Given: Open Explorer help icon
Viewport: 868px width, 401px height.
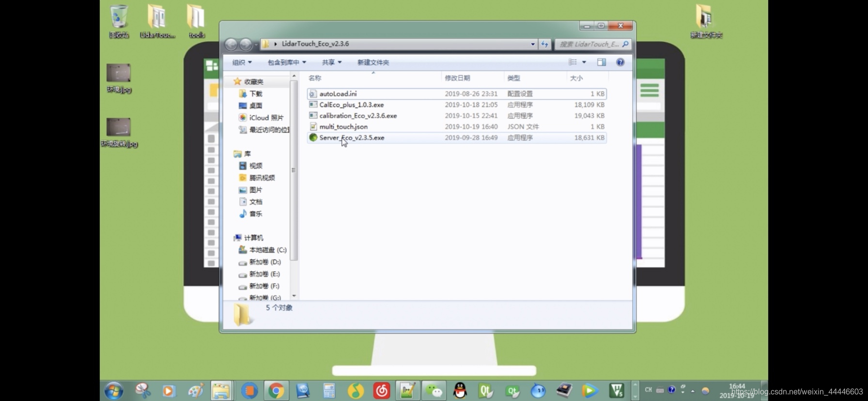Looking at the screenshot, I should click(620, 62).
